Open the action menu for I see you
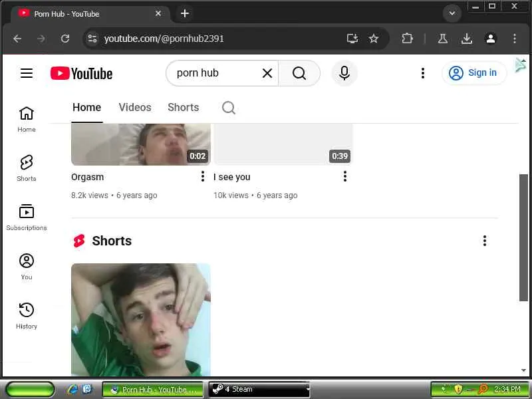The image size is (532, 399). pos(344,176)
